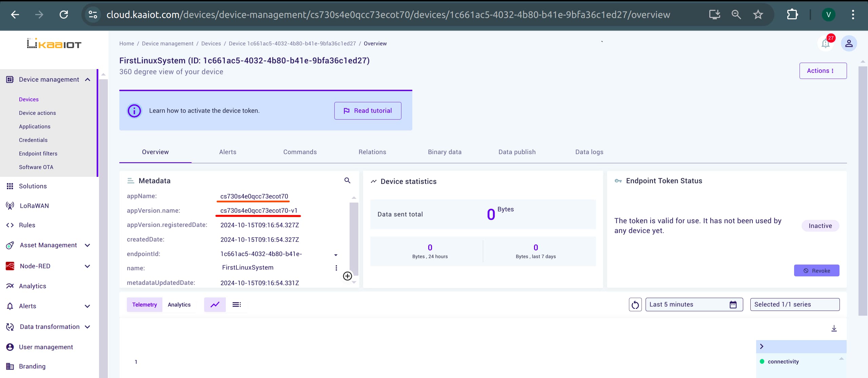This screenshot has width=868, height=378.
Task: Open calendar icon in time range field
Action: tap(733, 304)
